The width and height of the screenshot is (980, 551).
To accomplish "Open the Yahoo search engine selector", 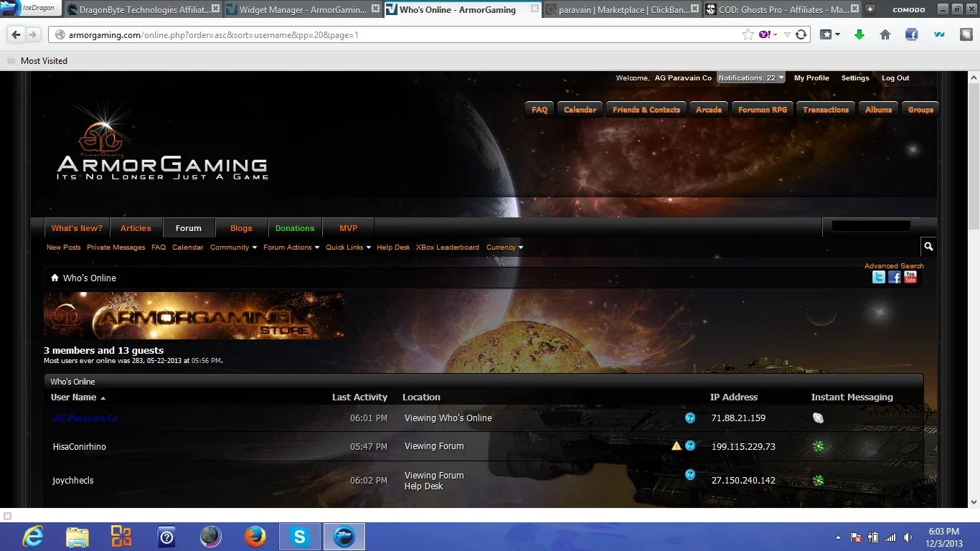I will pyautogui.click(x=768, y=34).
